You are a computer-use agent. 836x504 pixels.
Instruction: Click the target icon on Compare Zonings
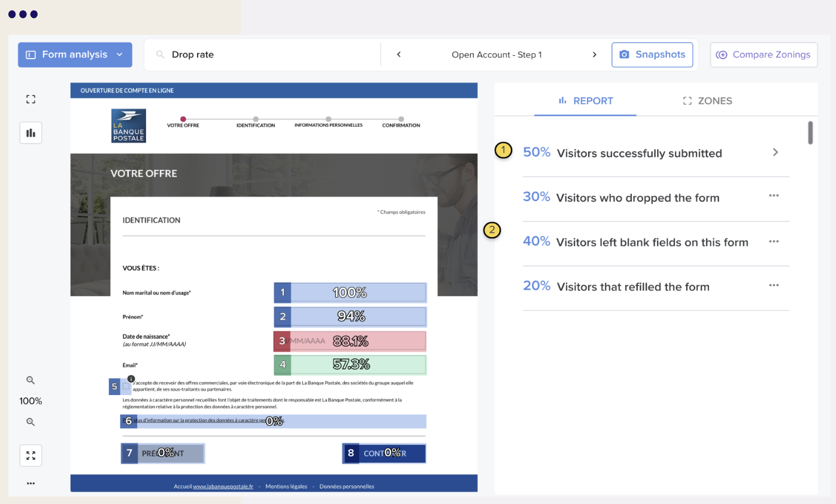tap(723, 54)
